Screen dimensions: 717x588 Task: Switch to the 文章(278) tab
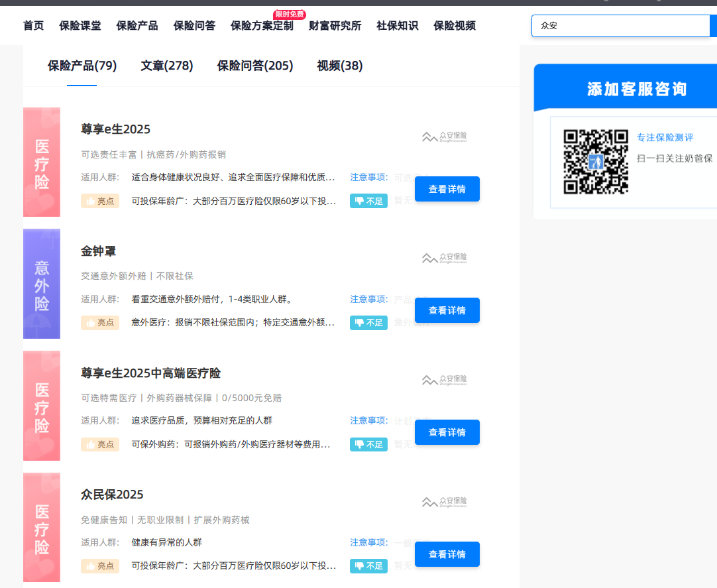coord(167,66)
